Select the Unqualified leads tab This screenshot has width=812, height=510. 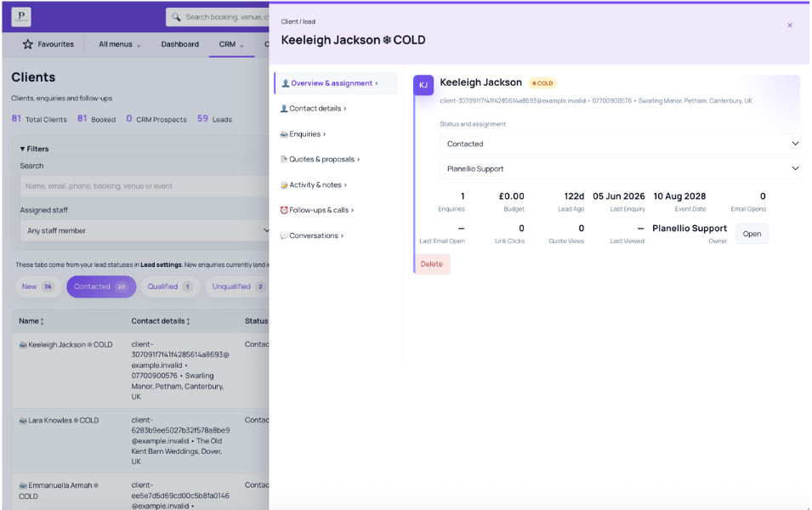pyautogui.click(x=238, y=286)
